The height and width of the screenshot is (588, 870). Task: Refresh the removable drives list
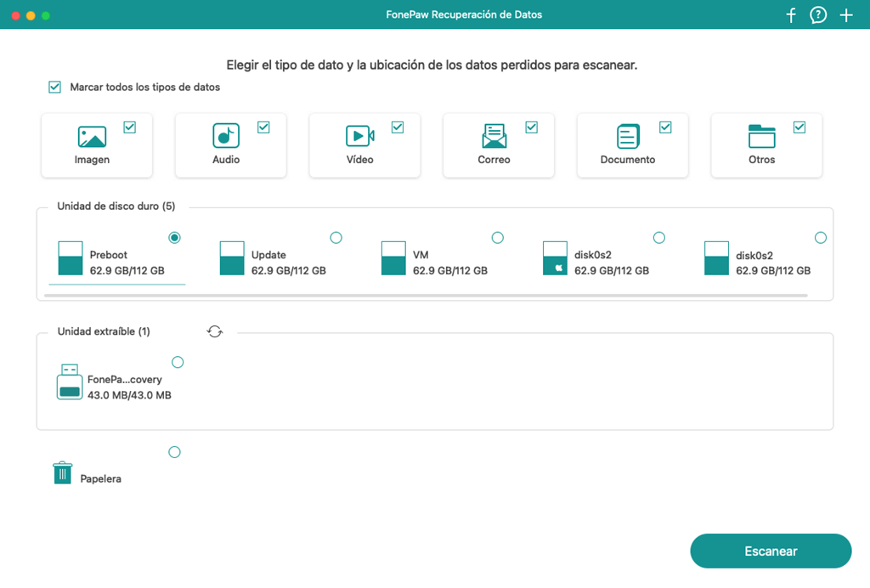coord(215,331)
